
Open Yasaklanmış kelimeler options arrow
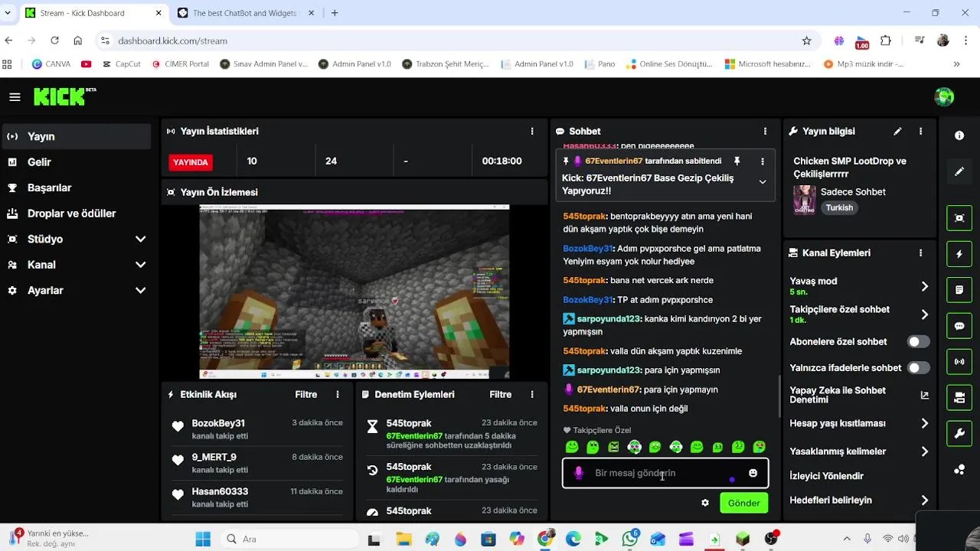[x=924, y=452]
